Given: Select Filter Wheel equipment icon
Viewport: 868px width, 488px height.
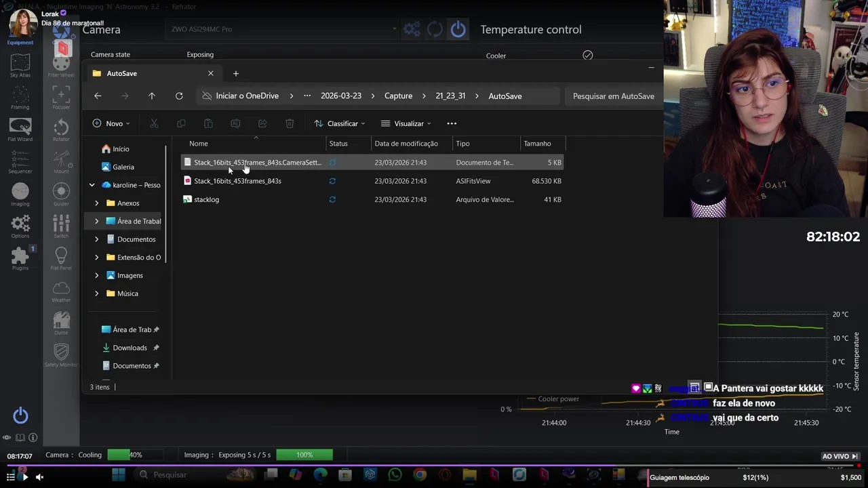Looking at the screenshot, I should pos(61,65).
